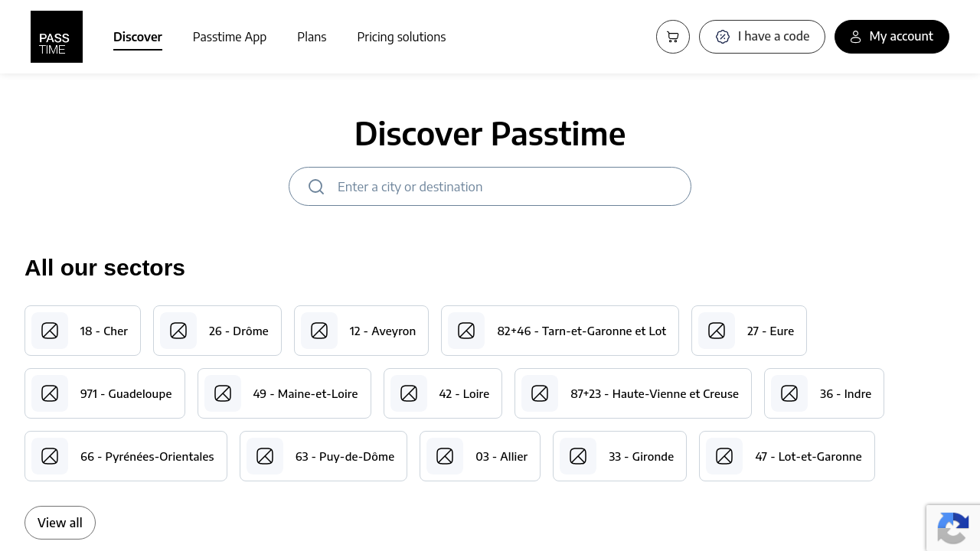Select '82+46 - Tarn-et-Garonne et Lot' label
Viewport: 980px width, 551px height.
[582, 331]
